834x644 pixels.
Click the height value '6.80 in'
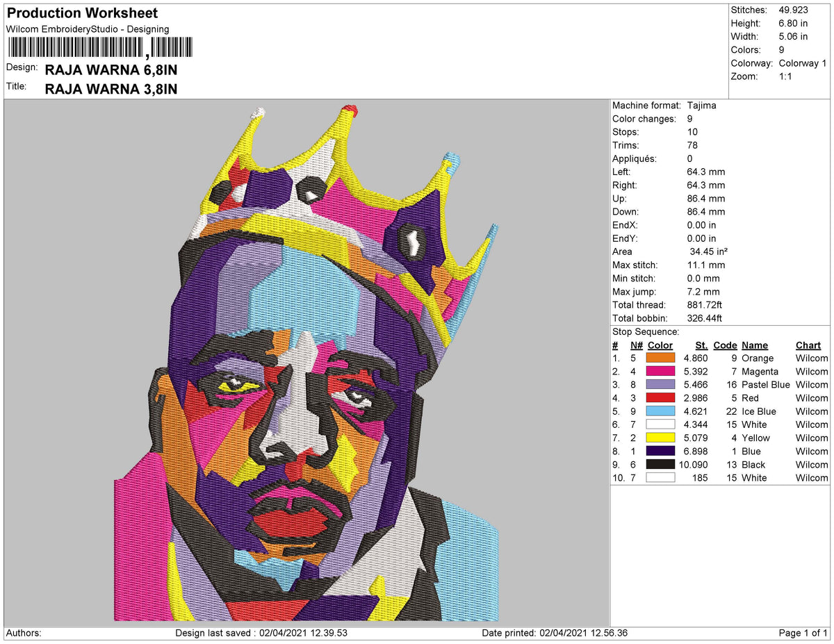pyautogui.click(x=794, y=24)
